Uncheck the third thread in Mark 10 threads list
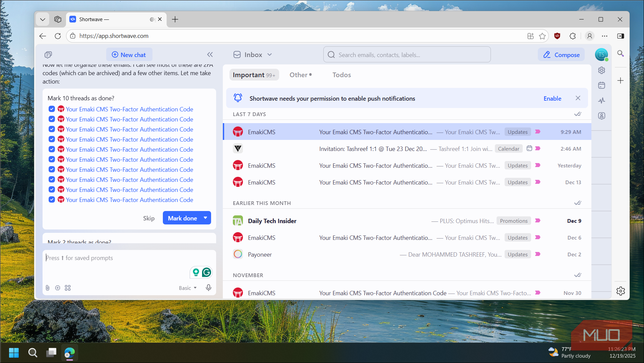 (52, 129)
